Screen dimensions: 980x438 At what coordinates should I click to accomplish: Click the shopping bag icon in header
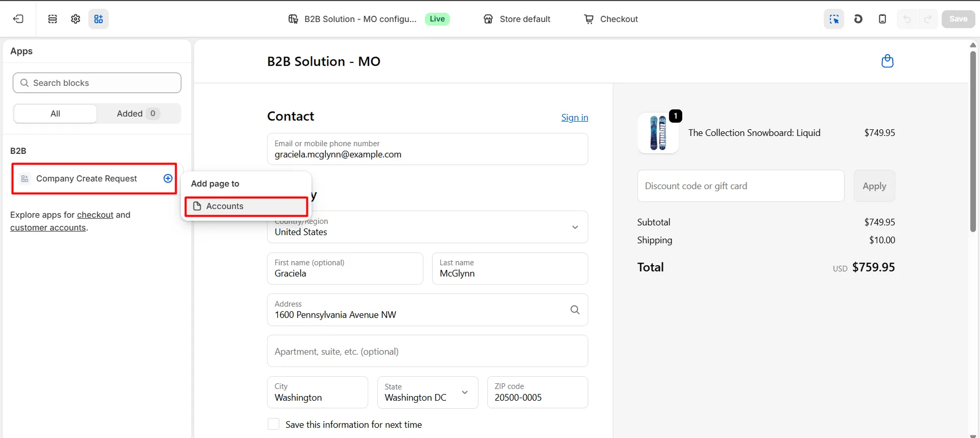tap(888, 61)
